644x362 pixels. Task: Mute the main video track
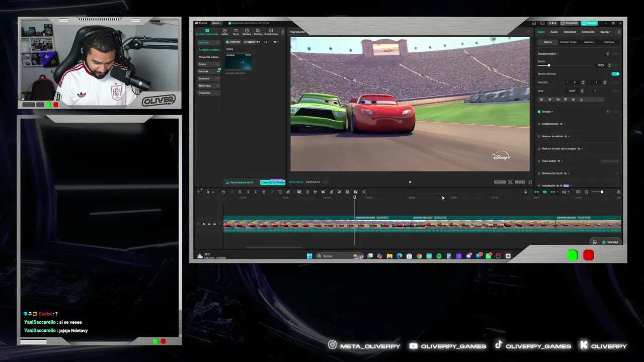click(214, 224)
